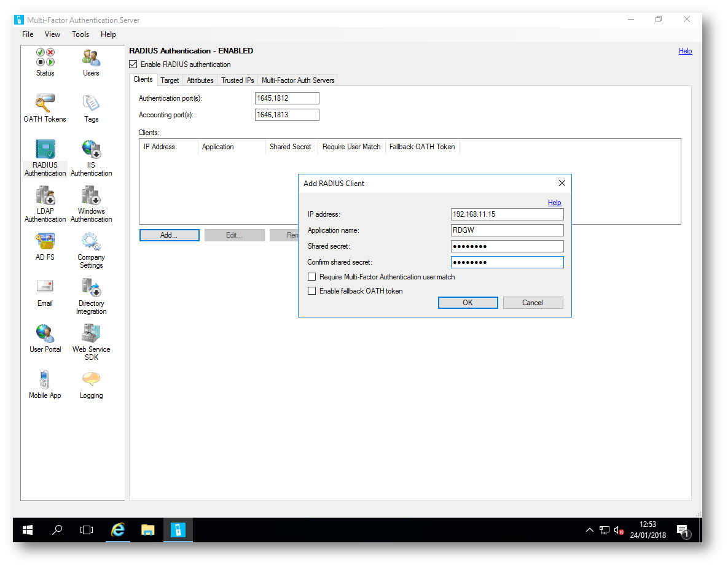Image resolution: width=728 pixels, height=568 pixels.
Task: Launch Internet Explorer from taskbar
Action: click(118, 530)
